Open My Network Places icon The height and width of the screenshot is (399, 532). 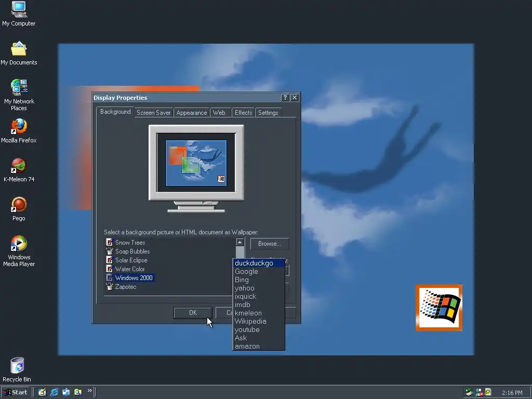tap(19, 95)
